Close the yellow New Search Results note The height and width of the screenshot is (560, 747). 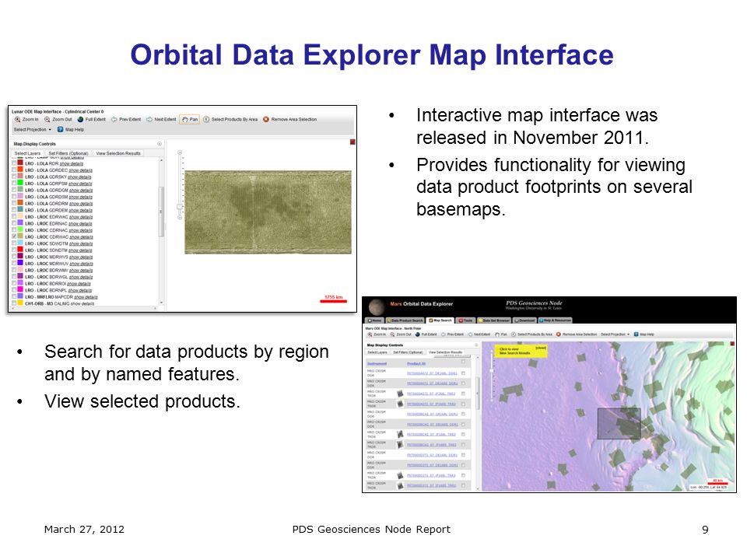pos(541,348)
